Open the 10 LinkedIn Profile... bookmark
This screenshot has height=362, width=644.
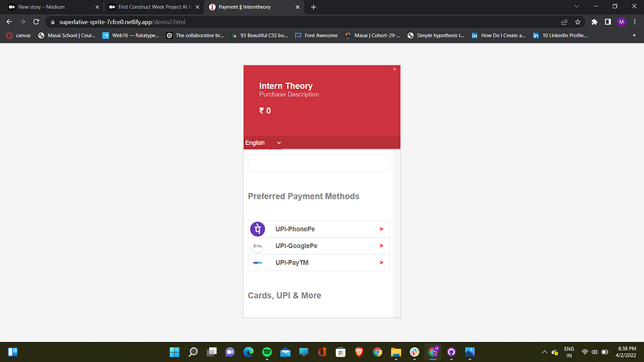pyautogui.click(x=560, y=36)
